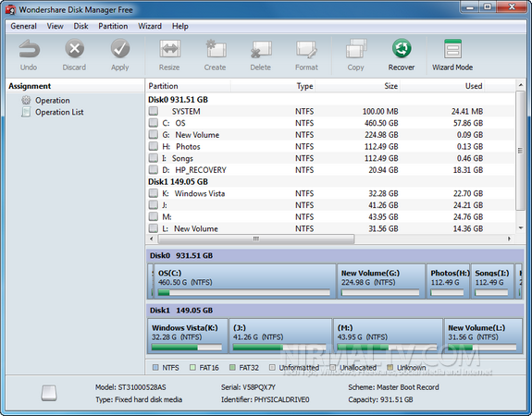The image size is (532, 416).
Task: Click the green Recover icon
Action: 402,48
